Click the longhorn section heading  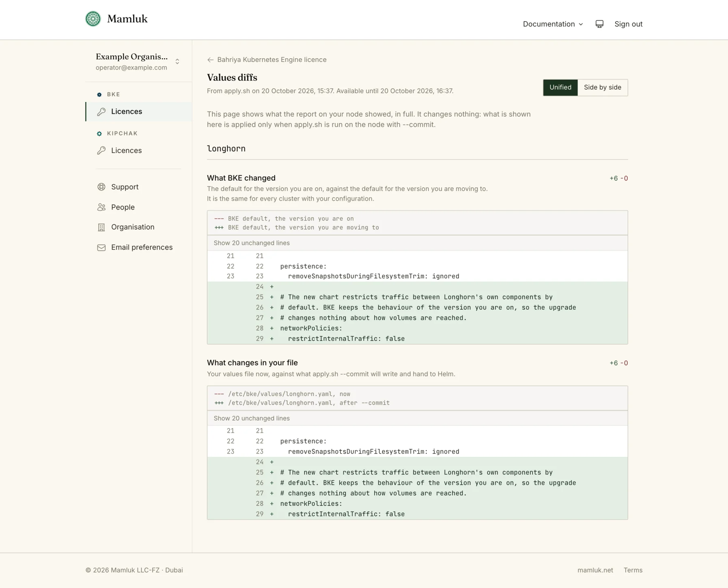tap(226, 149)
